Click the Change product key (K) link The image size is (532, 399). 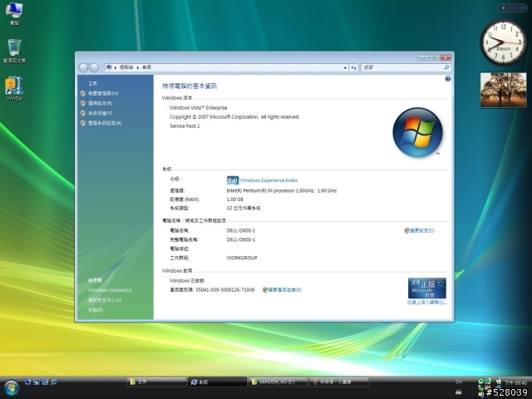click(284, 290)
